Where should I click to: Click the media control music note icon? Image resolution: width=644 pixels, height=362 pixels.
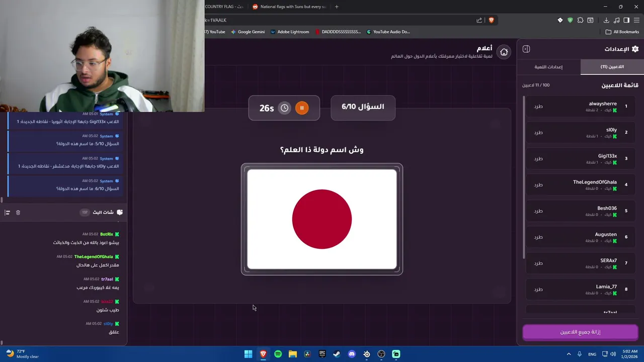(x=616, y=20)
